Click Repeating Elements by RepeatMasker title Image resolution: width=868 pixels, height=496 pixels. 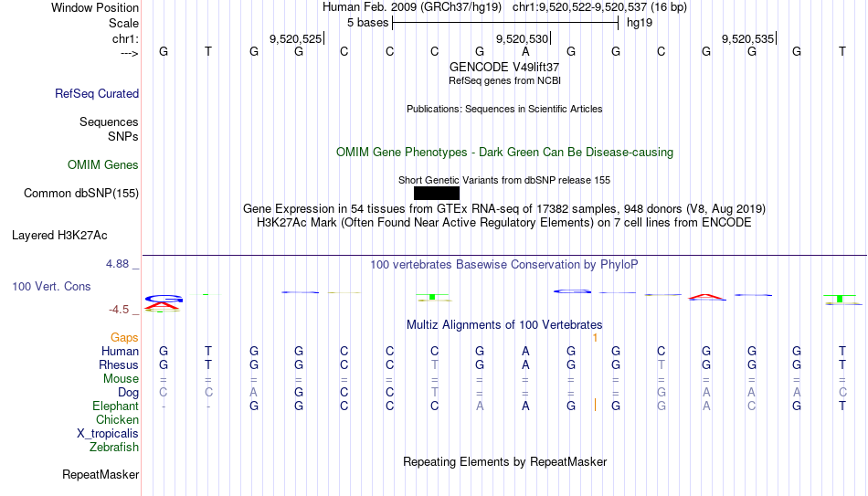pos(505,461)
